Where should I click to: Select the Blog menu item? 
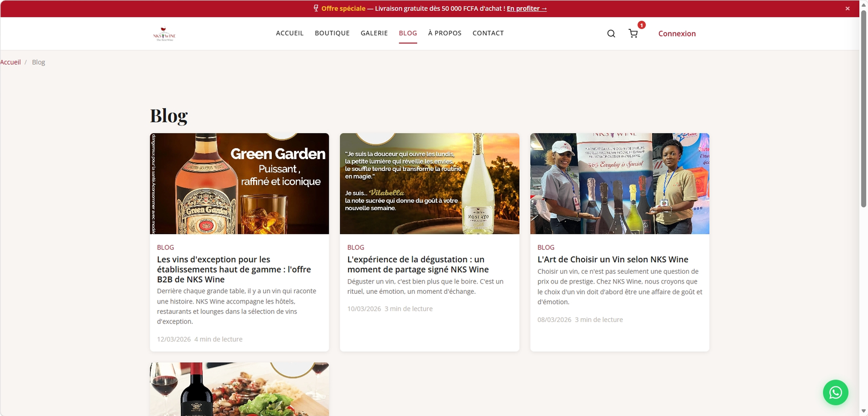coord(408,33)
